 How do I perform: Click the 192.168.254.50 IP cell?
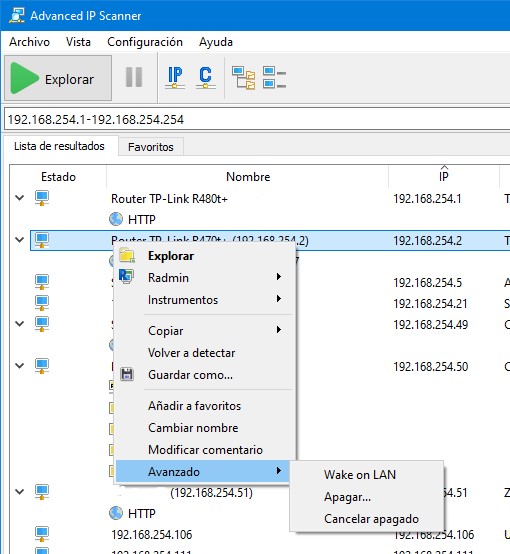(430, 366)
